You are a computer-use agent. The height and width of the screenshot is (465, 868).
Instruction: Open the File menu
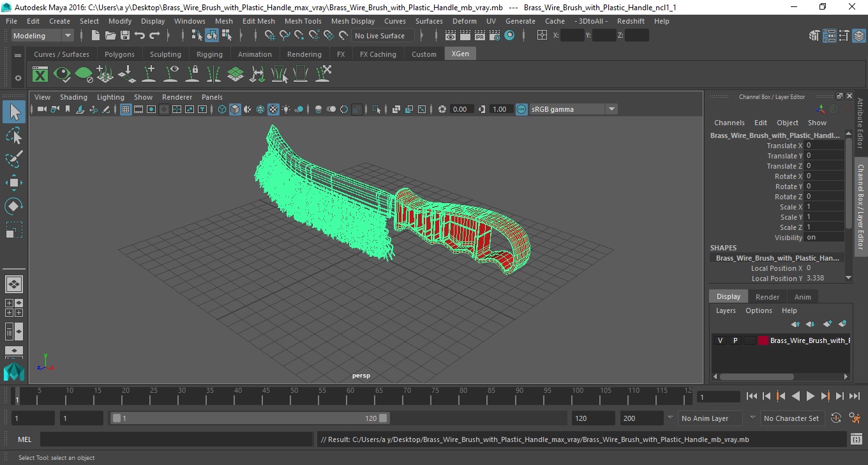pyautogui.click(x=11, y=21)
